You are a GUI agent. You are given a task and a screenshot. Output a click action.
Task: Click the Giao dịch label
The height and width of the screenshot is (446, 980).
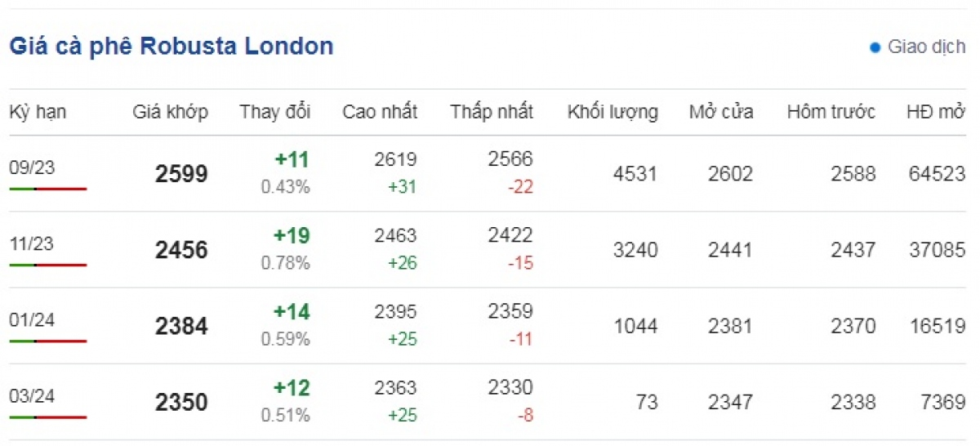(926, 47)
